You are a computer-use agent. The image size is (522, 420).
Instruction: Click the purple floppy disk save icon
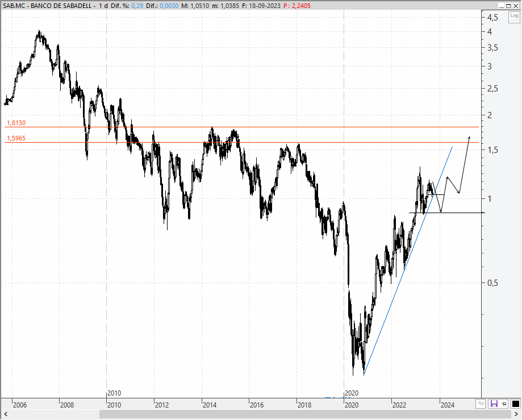[494, 404]
